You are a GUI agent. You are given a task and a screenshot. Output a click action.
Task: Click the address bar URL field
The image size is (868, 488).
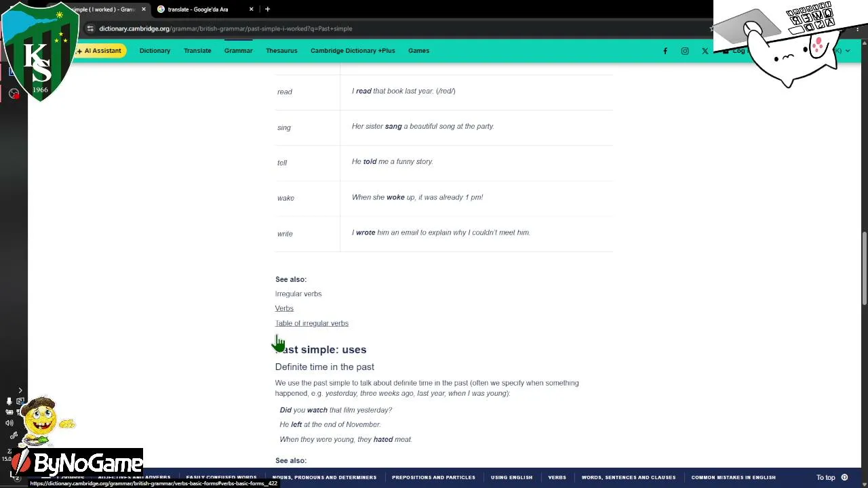pyautogui.click(x=400, y=28)
